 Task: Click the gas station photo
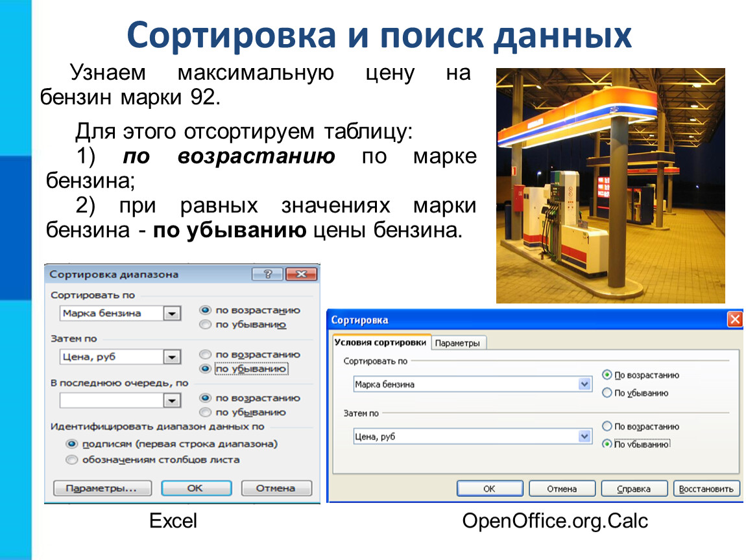coord(610,185)
